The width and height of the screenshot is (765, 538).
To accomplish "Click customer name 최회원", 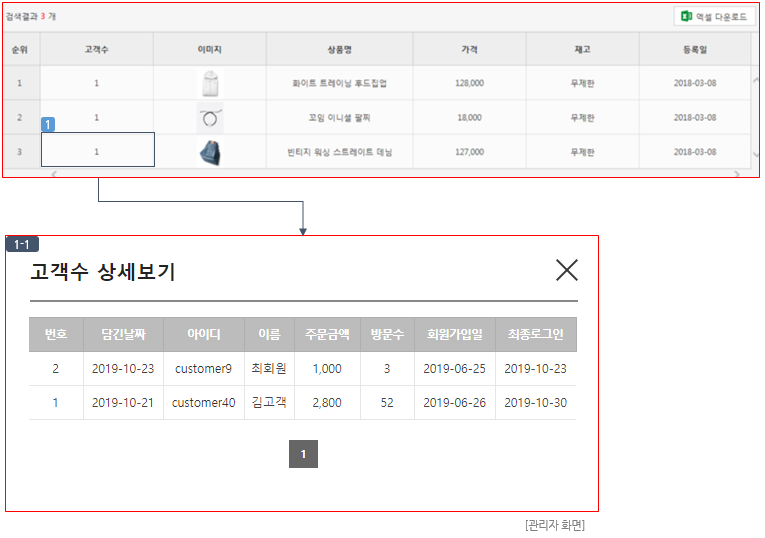I will tap(269, 368).
